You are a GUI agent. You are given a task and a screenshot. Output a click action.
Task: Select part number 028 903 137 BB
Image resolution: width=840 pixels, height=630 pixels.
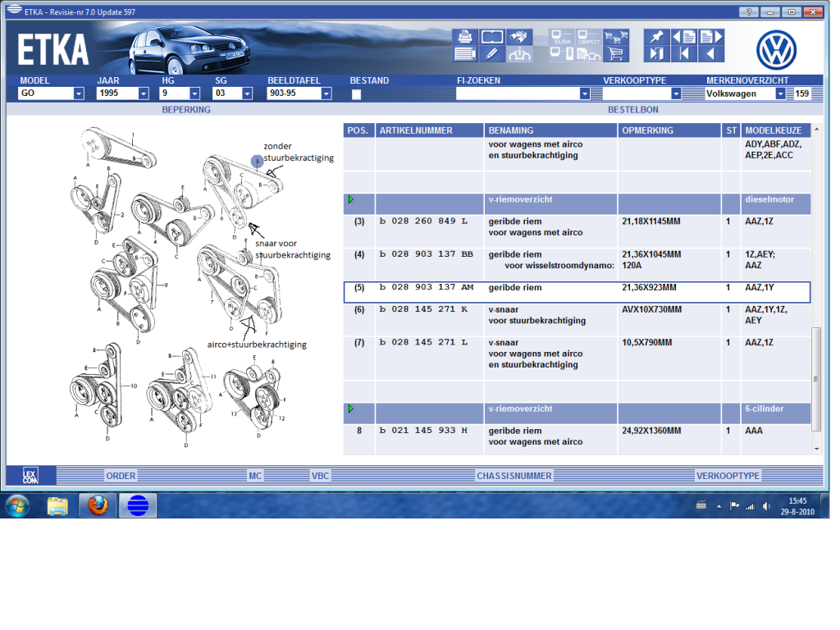[427, 254]
